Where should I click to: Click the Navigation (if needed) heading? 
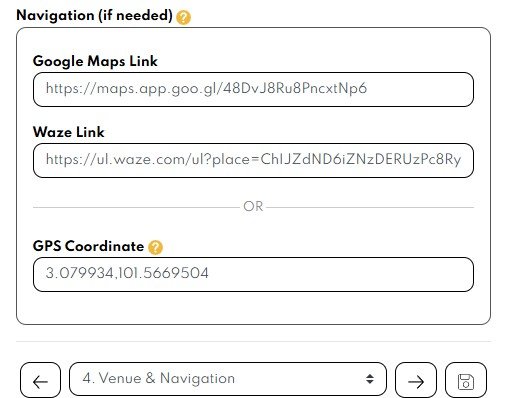[94, 16]
